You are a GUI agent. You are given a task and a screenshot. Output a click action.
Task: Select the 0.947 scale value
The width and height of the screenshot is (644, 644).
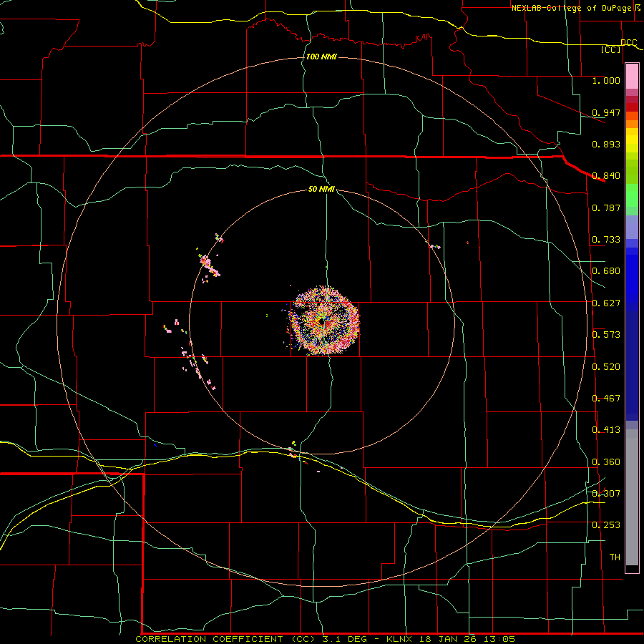pos(606,112)
